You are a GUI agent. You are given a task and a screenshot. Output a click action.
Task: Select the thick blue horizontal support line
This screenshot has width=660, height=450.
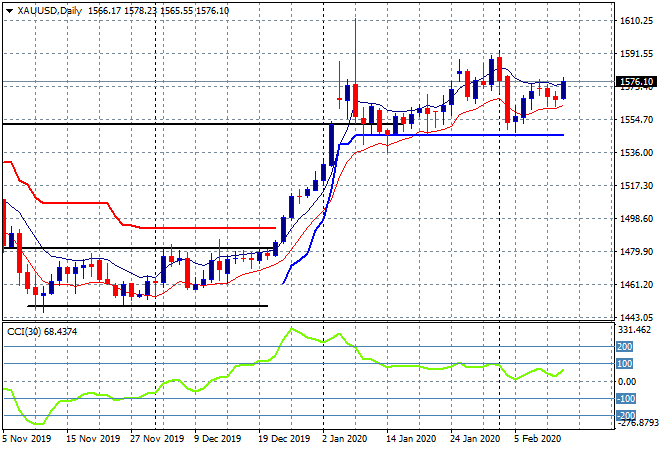[x=459, y=135]
